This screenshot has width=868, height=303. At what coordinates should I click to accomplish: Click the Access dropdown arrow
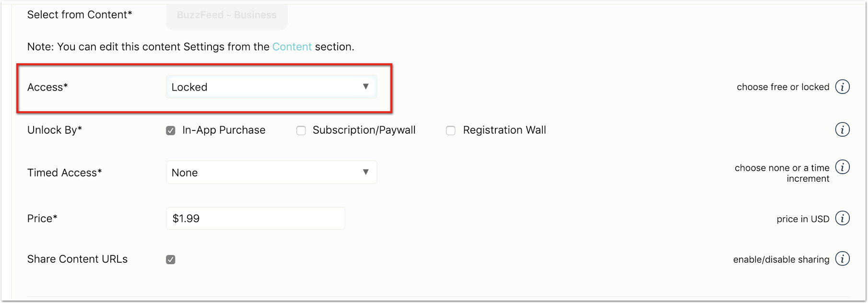pyautogui.click(x=365, y=87)
